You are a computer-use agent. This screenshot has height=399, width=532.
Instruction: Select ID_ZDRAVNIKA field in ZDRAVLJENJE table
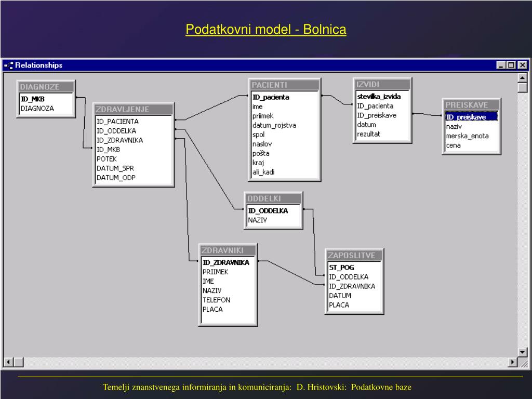[120, 140]
